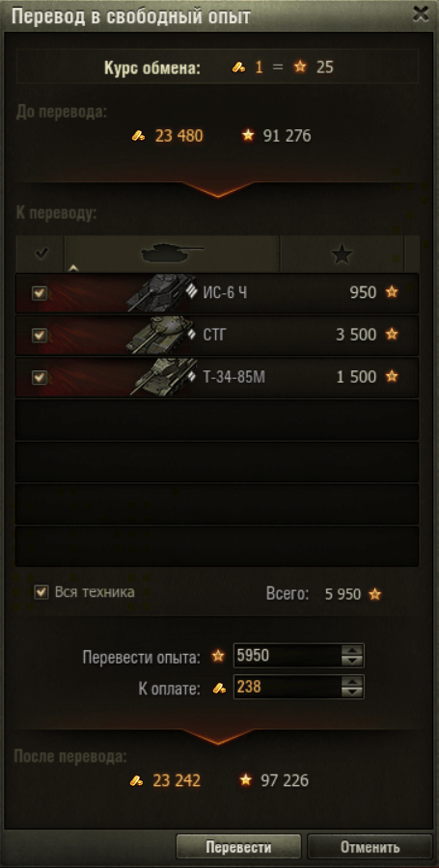
Task: Click the Перевести button
Action: pyautogui.click(x=238, y=847)
